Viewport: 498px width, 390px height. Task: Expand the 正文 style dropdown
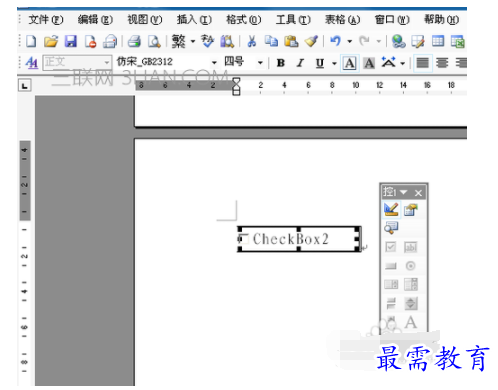pos(107,62)
